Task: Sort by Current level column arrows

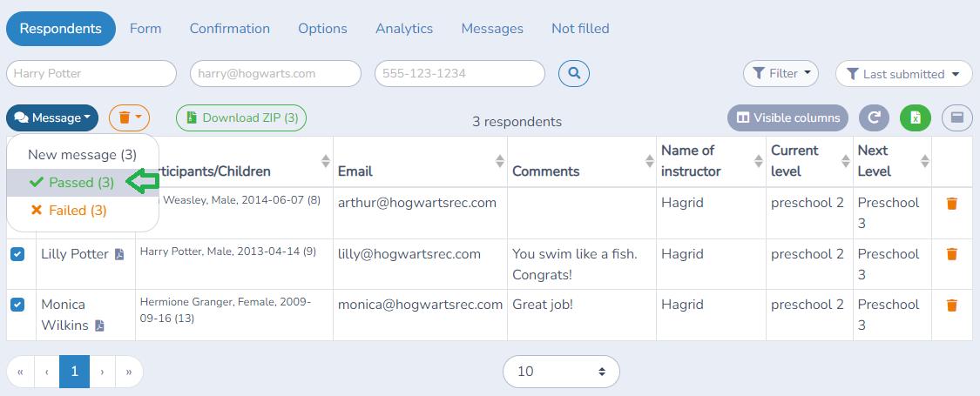Action: click(846, 161)
